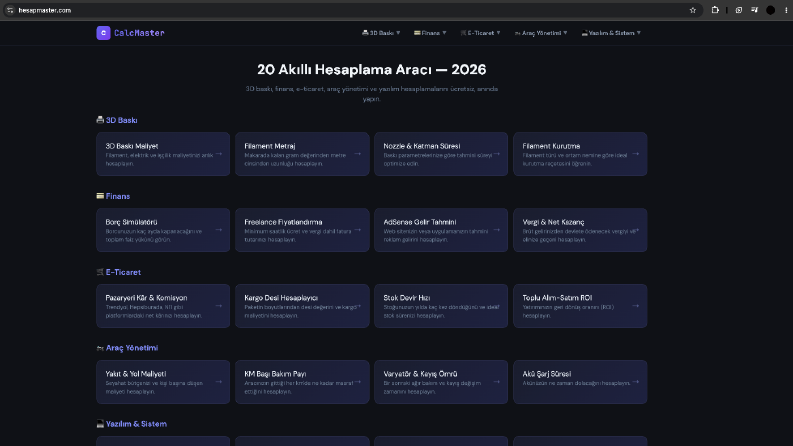Click the arrow on Yakıt & Yol Maliyeti card
The height and width of the screenshot is (446, 793).
[218, 381]
